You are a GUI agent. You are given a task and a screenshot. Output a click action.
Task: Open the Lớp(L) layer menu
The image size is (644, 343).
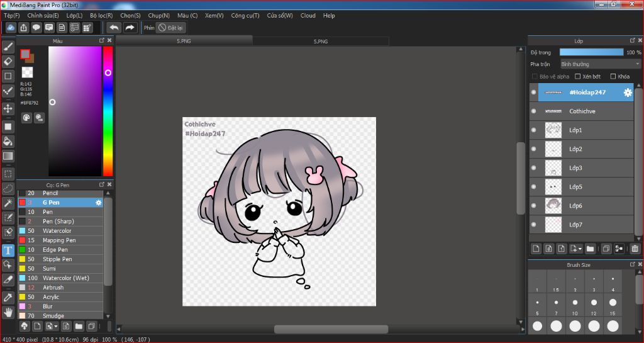point(74,16)
